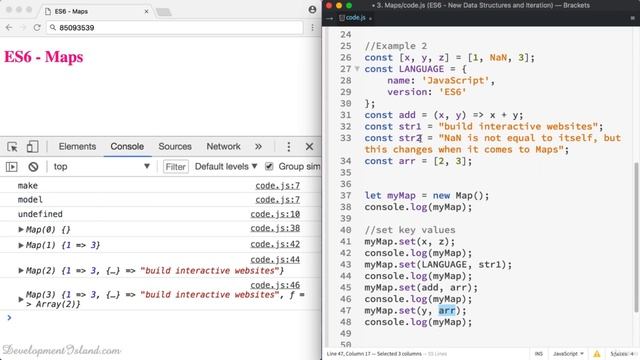This screenshot has height=360, width=640.
Task: Click the browser back arrow
Action: click(9, 27)
